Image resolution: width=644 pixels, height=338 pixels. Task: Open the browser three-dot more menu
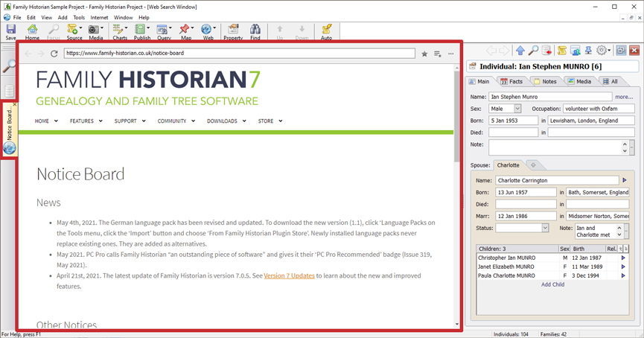coord(451,54)
